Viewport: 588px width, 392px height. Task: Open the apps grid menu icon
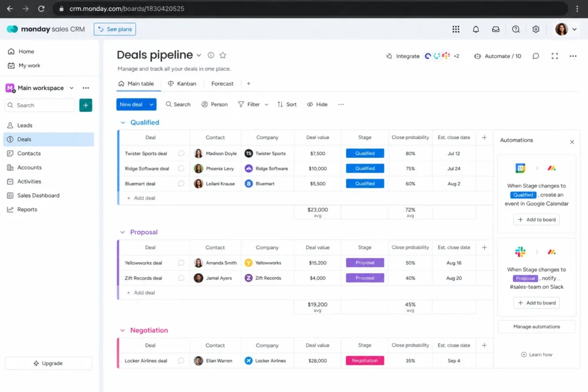455,29
